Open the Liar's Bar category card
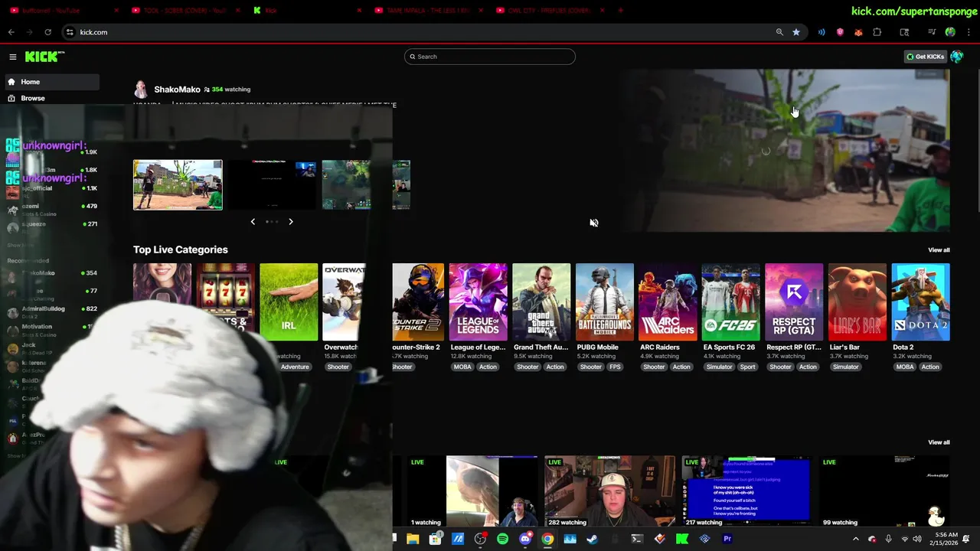Viewport: 980px width, 551px height. pos(857,302)
